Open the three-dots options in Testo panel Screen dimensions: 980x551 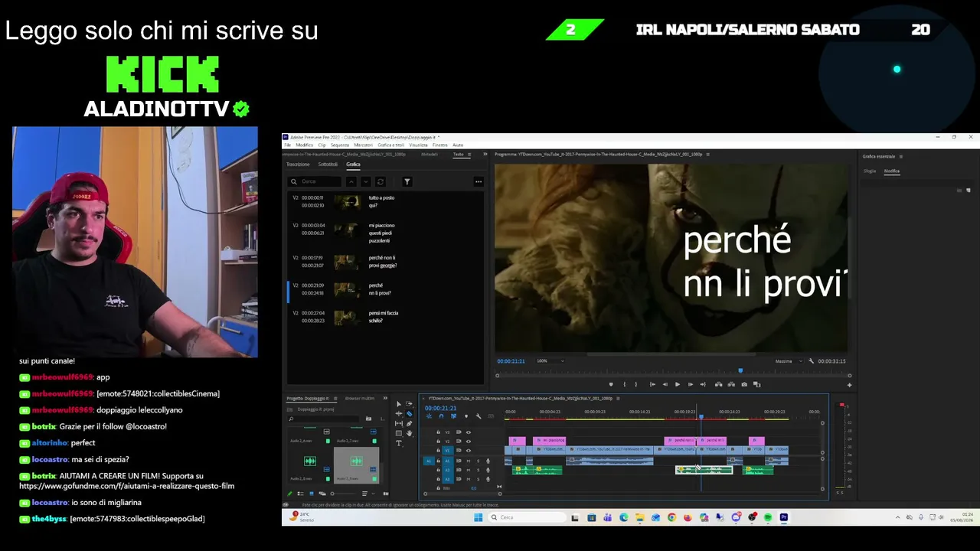tap(479, 181)
